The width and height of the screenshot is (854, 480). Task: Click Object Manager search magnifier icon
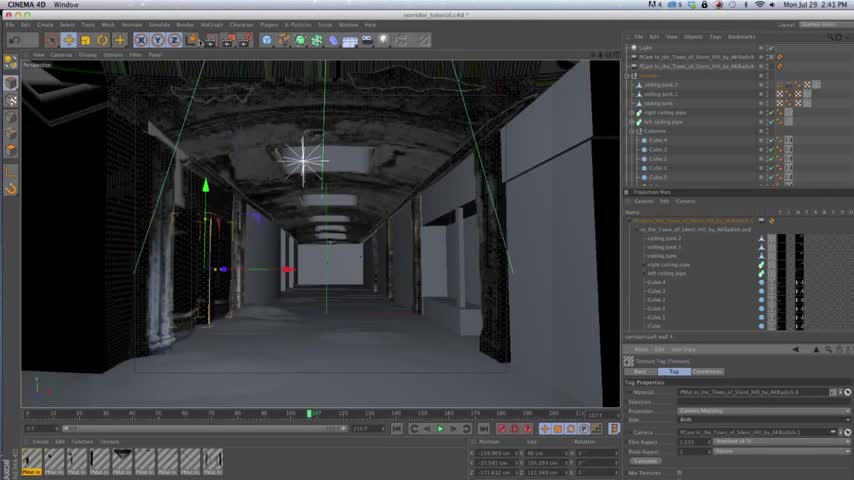click(x=831, y=37)
